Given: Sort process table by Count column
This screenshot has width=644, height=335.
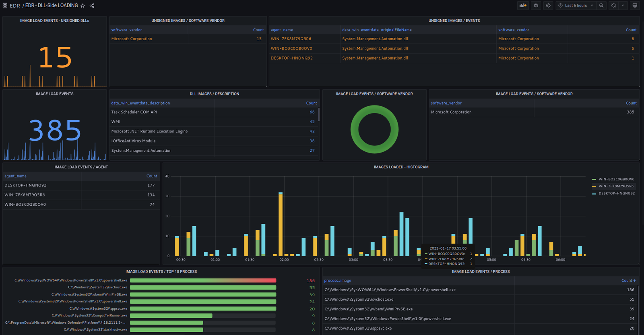Looking at the screenshot, I should pyautogui.click(x=628, y=281).
